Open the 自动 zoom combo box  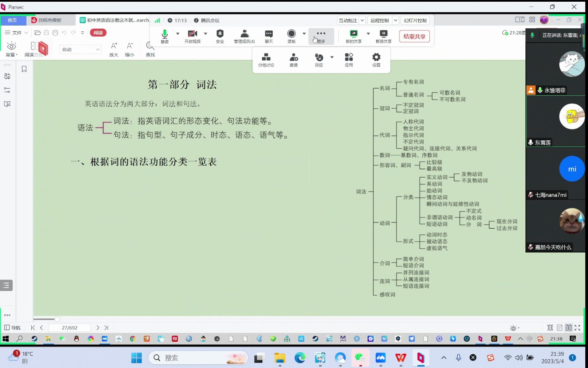(x=80, y=49)
